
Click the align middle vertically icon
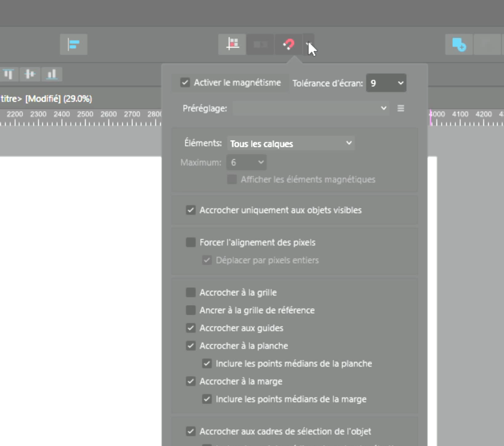[30, 74]
